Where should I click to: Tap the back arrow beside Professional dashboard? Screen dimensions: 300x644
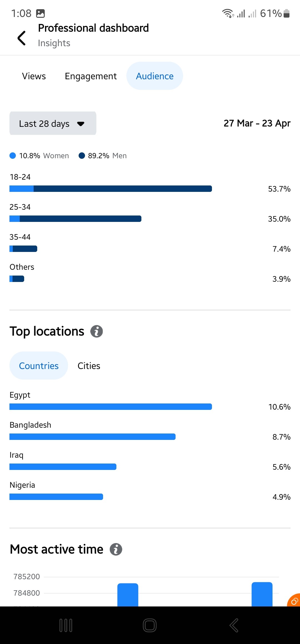(x=21, y=38)
